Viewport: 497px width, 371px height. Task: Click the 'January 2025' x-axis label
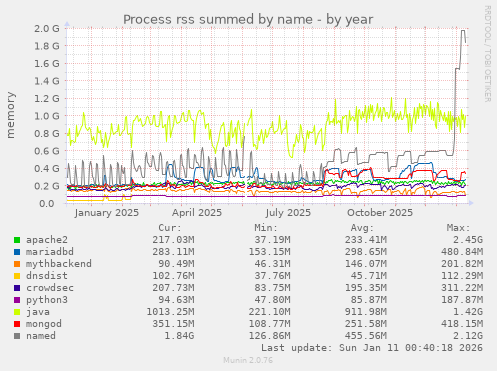click(x=107, y=213)
